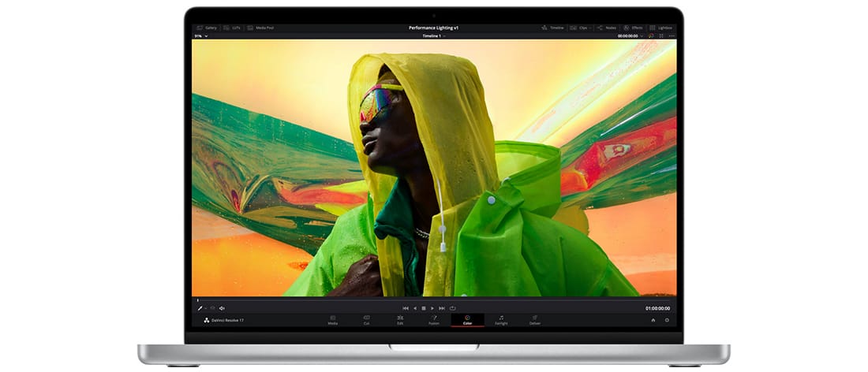Image resolution: width=868 pixels, height=372 pixels.
Task: Jump to the first frame
Action: [x=406, y=308]
